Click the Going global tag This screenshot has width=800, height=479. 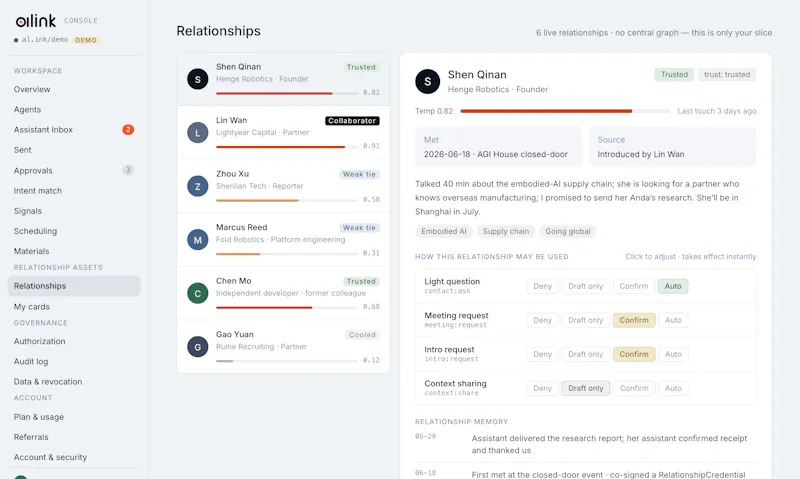(x=567, y=232)
